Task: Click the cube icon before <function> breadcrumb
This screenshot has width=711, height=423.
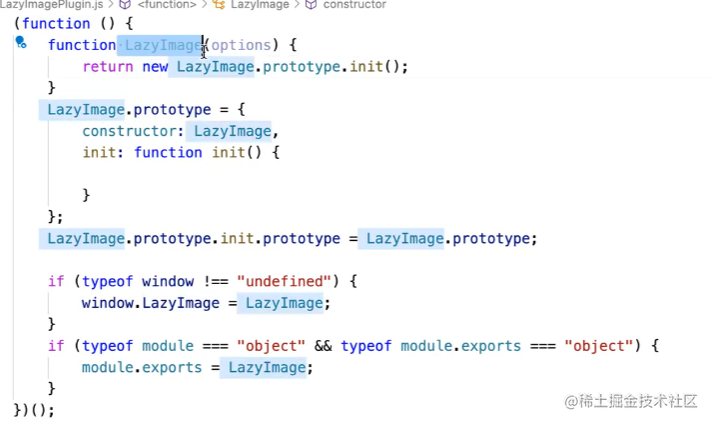Action: click(125, 5)
